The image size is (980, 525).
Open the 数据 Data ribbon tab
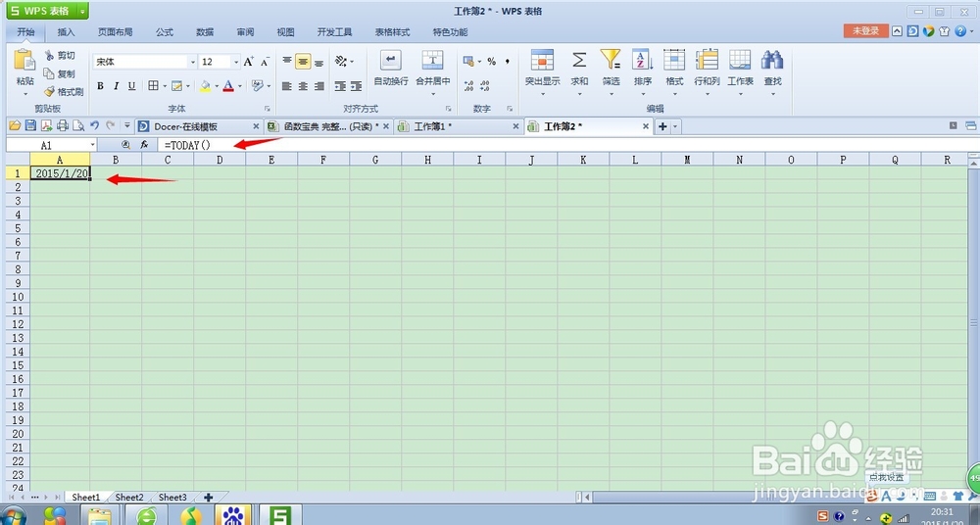pos(205,32)
